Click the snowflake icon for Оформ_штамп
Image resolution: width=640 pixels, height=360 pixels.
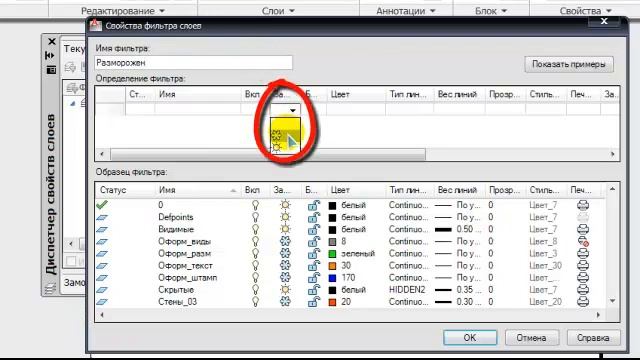point(285,278)
